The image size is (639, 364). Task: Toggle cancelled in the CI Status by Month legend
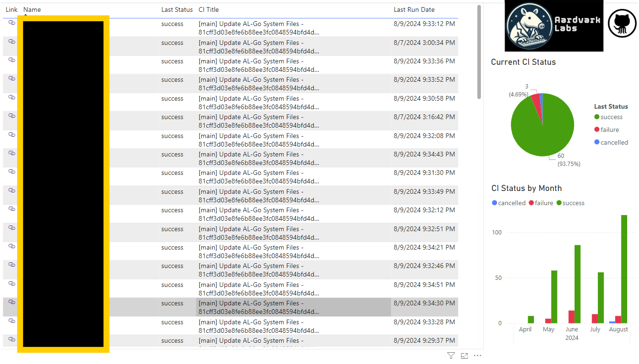[509, 203]
